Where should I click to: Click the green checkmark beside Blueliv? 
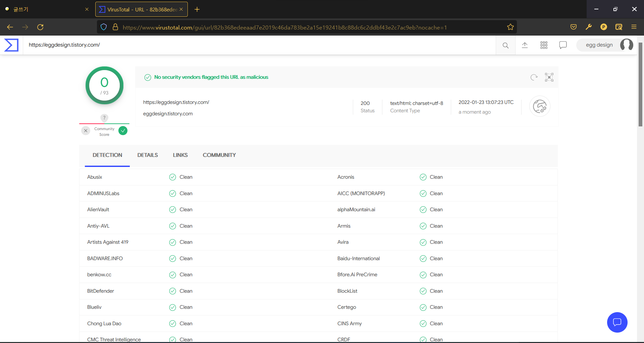172,307
